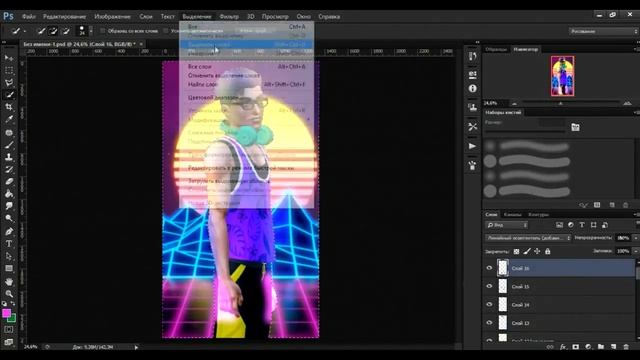
Task: Close the document tab
Action: pyautogui.click(x=141, y=44)
